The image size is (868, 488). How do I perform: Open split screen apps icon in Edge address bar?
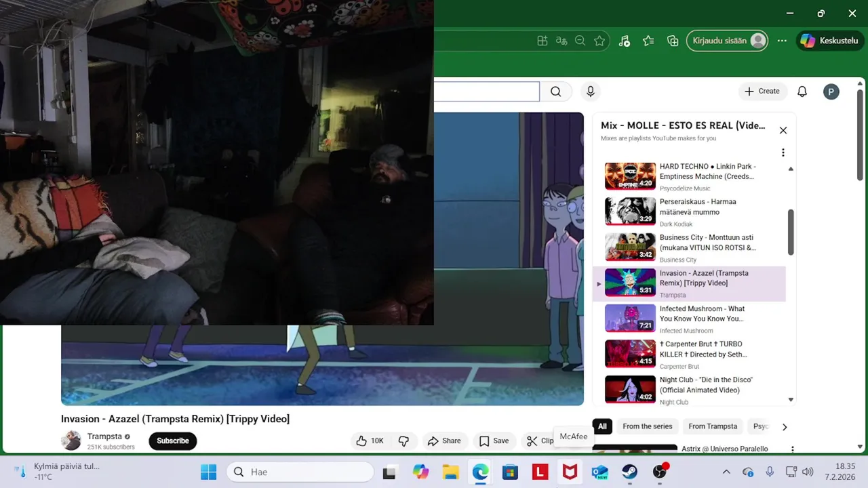(542, 41)
